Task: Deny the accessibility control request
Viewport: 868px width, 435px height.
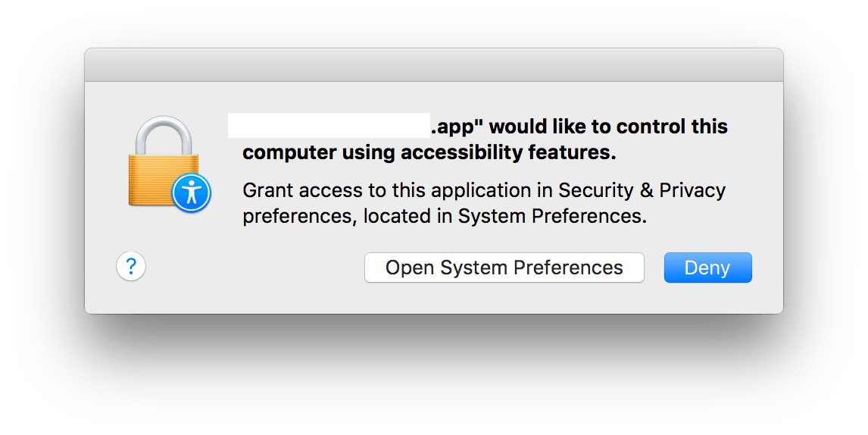Action: click(x=707, y=268)
